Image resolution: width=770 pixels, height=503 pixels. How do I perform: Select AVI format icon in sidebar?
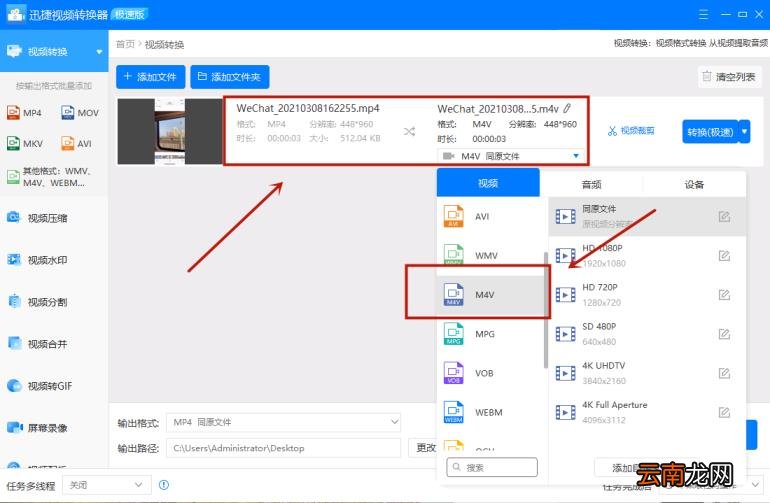coord(67,143)
